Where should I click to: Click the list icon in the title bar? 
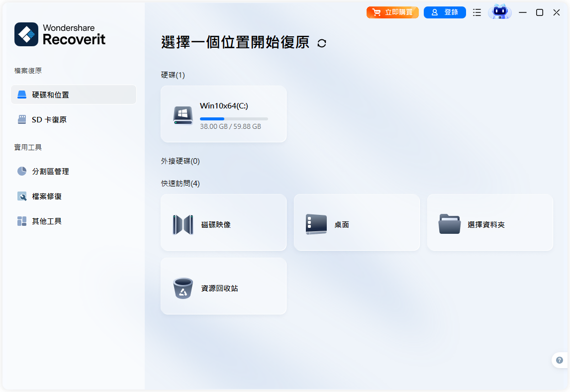point(476,12)
